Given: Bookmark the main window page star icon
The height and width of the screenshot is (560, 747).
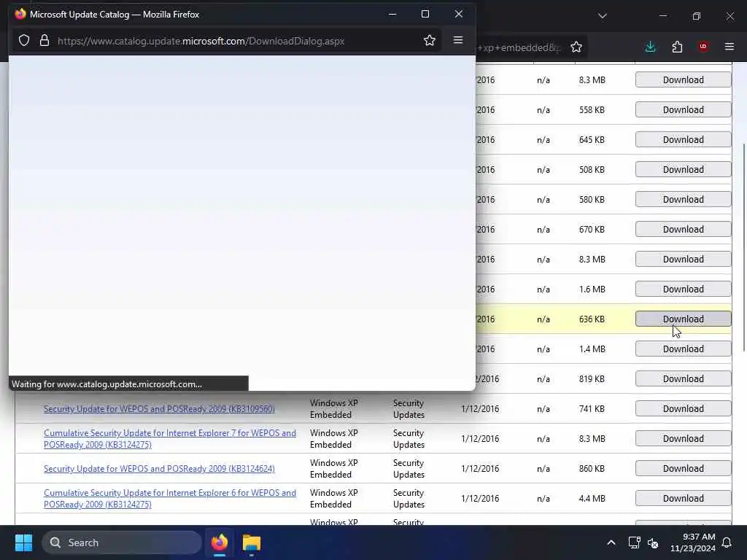Looking at the screenshot, I should coord(576,47).
